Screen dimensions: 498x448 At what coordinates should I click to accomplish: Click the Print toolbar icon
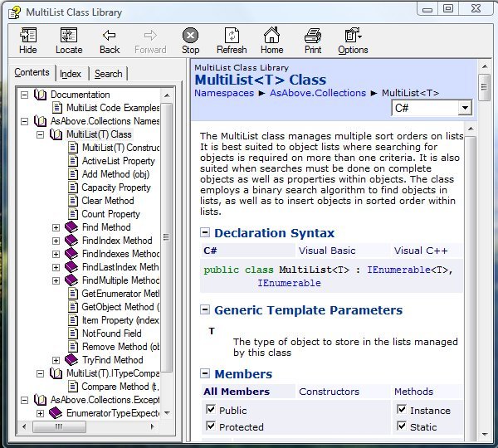pyautogui.click(x=313, y=35)
